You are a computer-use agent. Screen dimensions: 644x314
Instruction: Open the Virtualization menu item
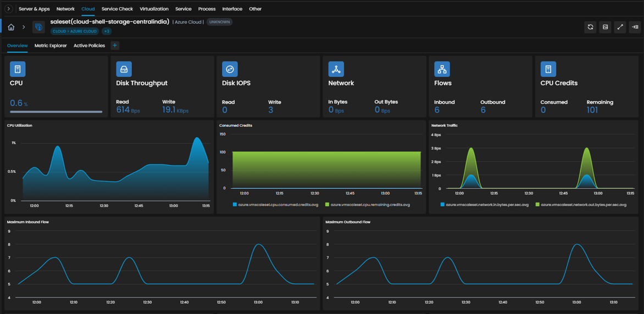tap(154, 9)
